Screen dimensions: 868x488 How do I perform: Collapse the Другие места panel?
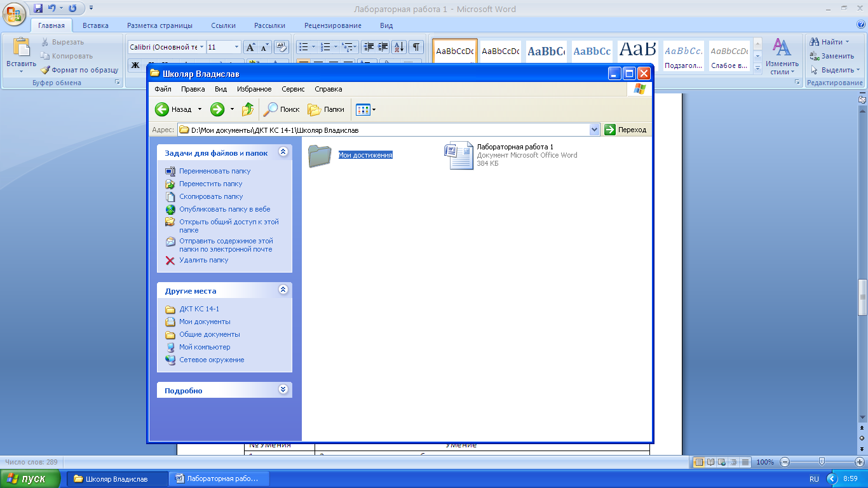coord(283,290)
